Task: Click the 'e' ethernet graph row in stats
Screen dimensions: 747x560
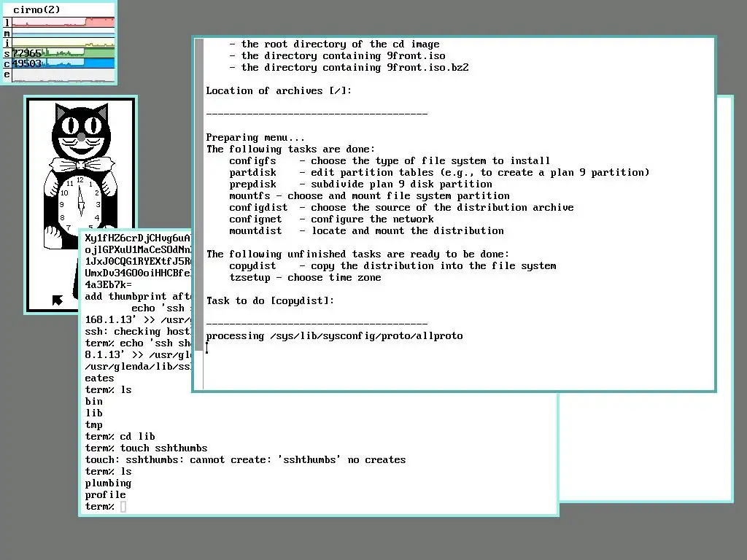Action: point(63,75)
